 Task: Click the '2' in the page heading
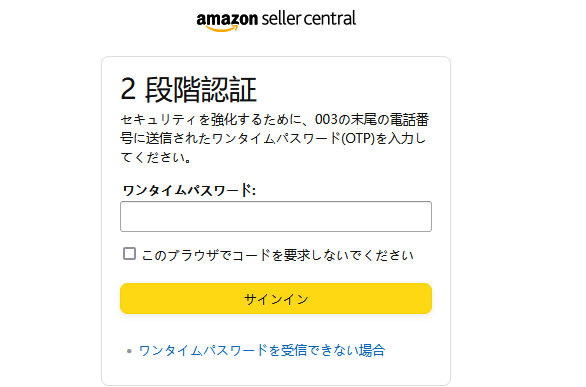tap(128, 89)
